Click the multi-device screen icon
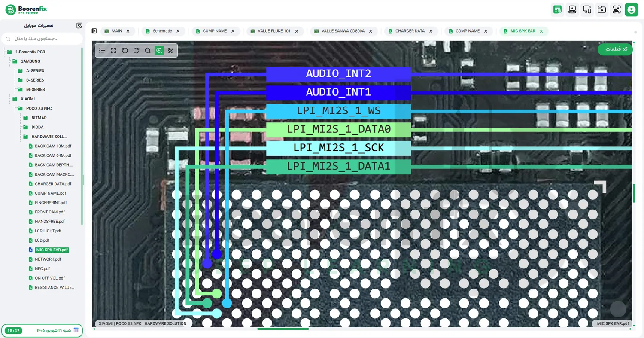The image size is (644, 338). pos(587,9)
